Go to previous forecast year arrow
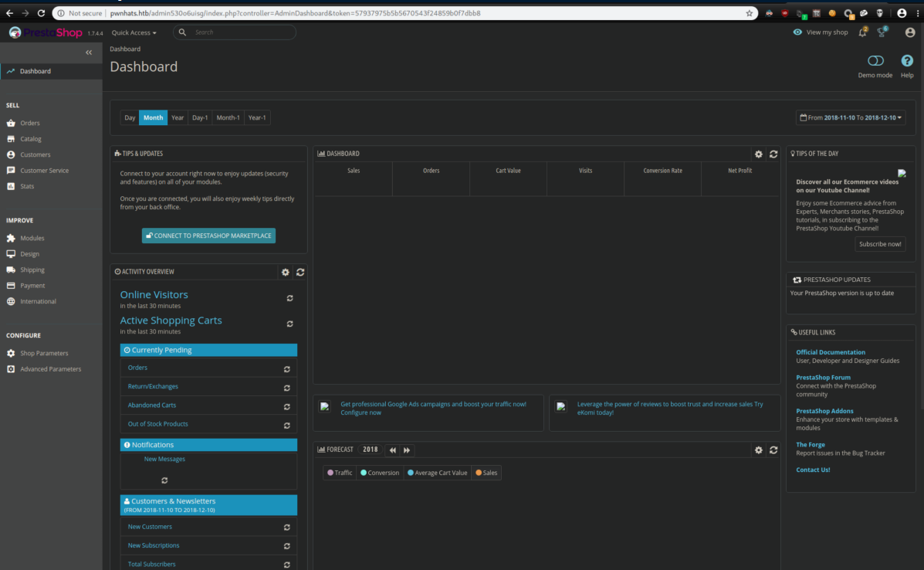 tap(392, 450)
